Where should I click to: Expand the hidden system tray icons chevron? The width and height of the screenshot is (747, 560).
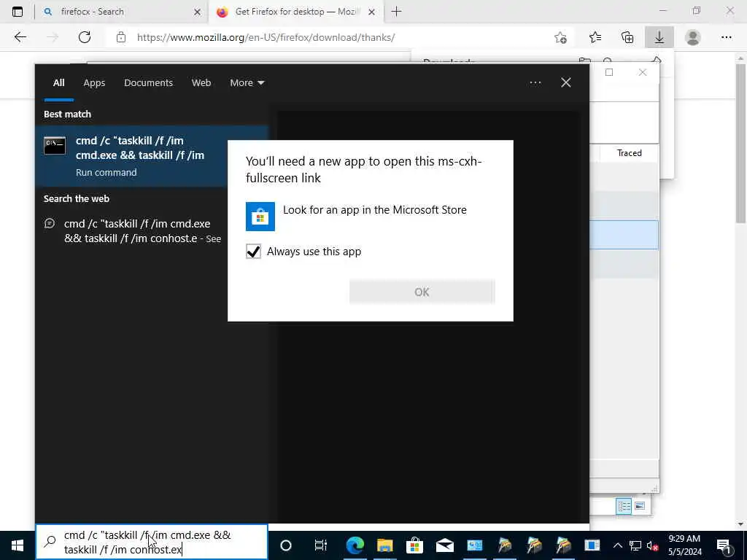(x=617, y=545)
